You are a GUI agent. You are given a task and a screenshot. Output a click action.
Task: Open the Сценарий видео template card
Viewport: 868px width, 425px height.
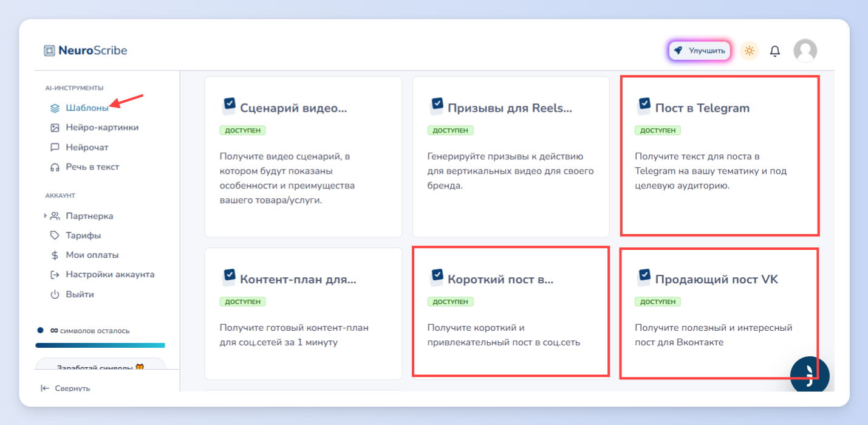pos(303,157)
